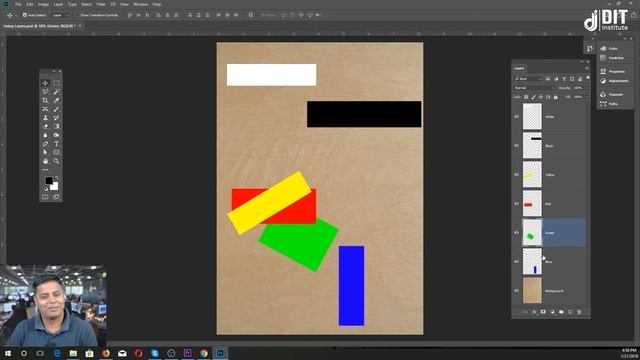This screenshot has height=360, width=640.
Task: Select the Rectangle shape tool
Action: click(56, 152)
